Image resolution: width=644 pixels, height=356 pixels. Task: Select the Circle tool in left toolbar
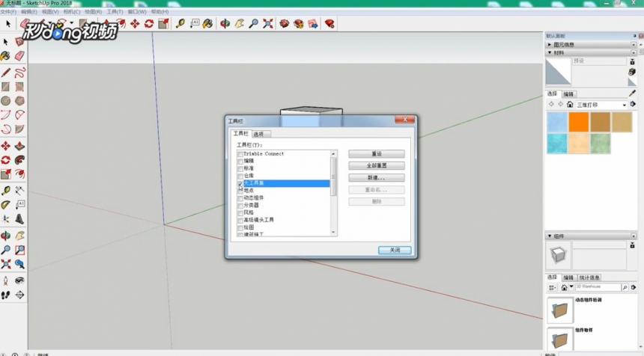tap(6, 100)
